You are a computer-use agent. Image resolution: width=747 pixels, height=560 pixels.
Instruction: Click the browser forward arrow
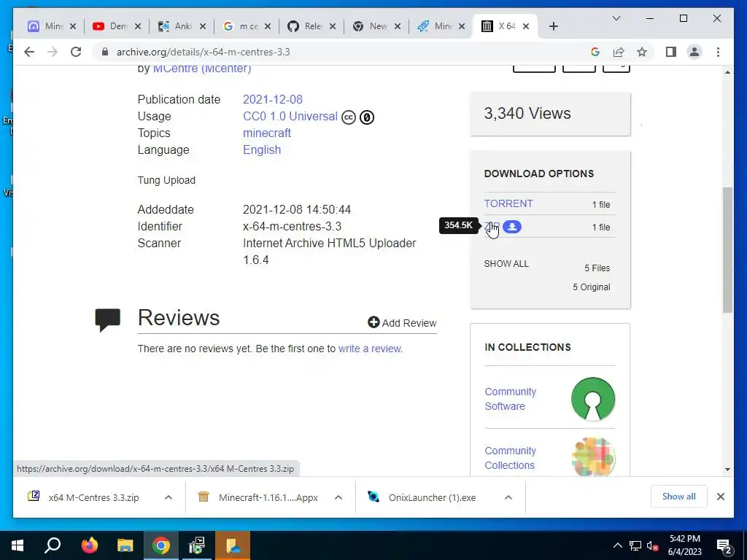[x=53, y=52]
